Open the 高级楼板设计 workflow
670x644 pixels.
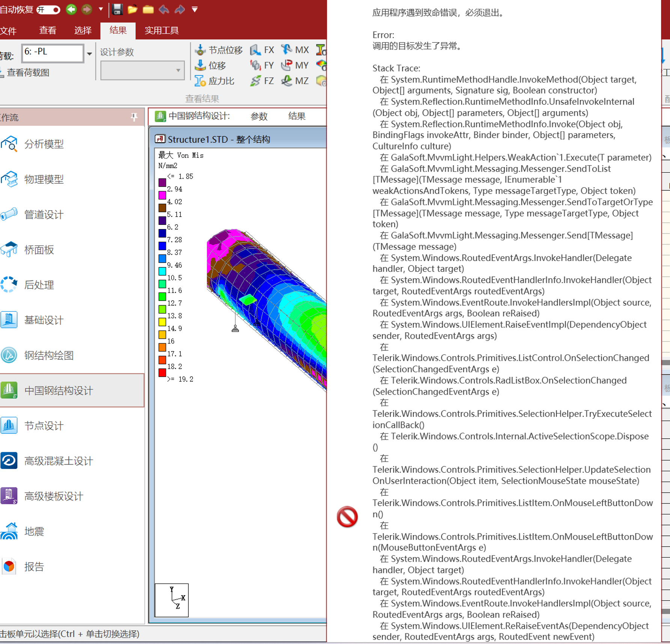click(x=72, y=496)
